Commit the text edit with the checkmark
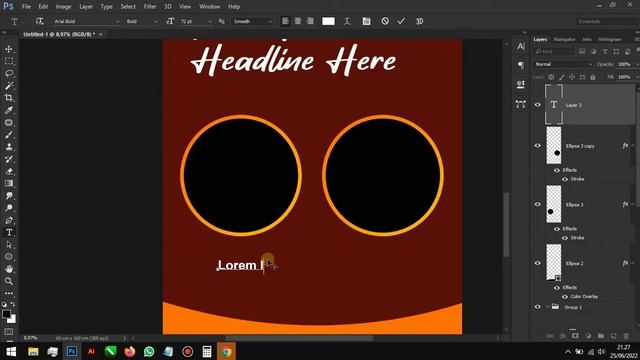 click(x=401, y=21)
